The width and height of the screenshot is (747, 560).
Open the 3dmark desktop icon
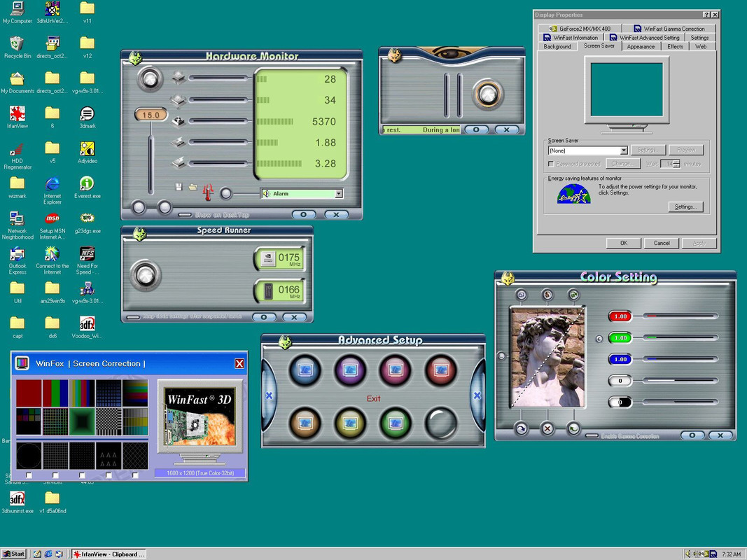click(88, 117)
